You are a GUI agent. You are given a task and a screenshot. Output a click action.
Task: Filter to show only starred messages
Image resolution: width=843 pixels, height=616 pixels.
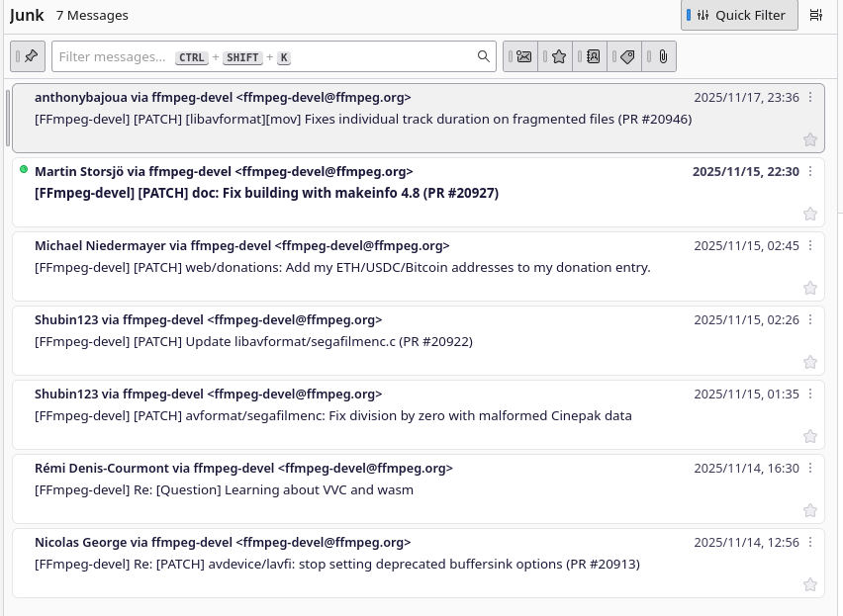(558, 56)
